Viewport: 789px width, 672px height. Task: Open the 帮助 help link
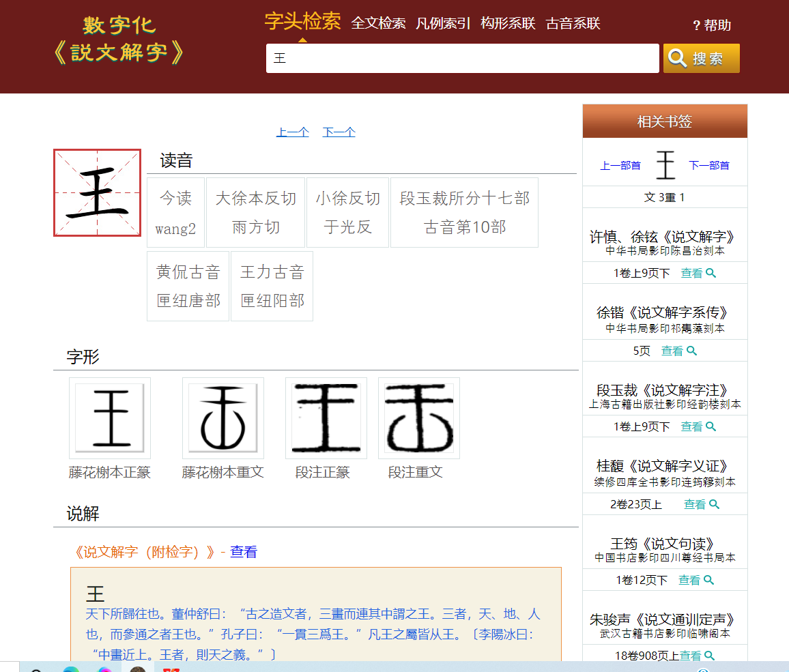click(x=712, y=25)
